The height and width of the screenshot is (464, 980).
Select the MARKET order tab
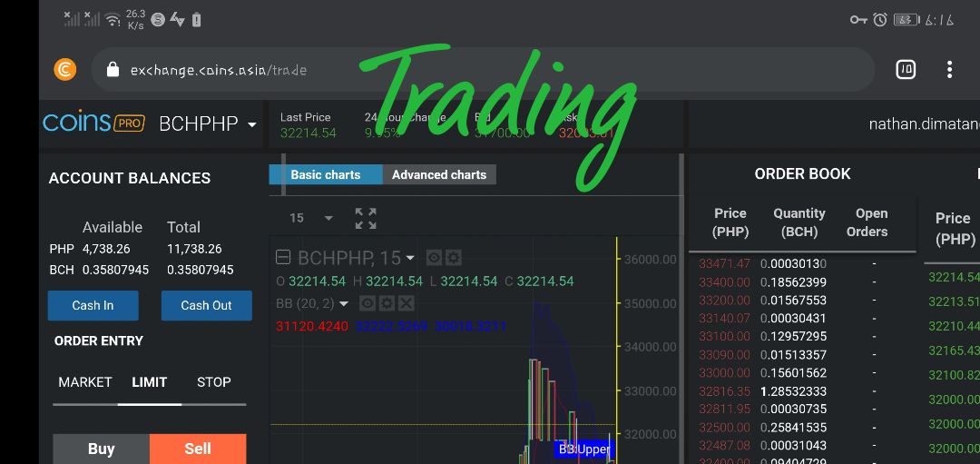coord(85,382)
